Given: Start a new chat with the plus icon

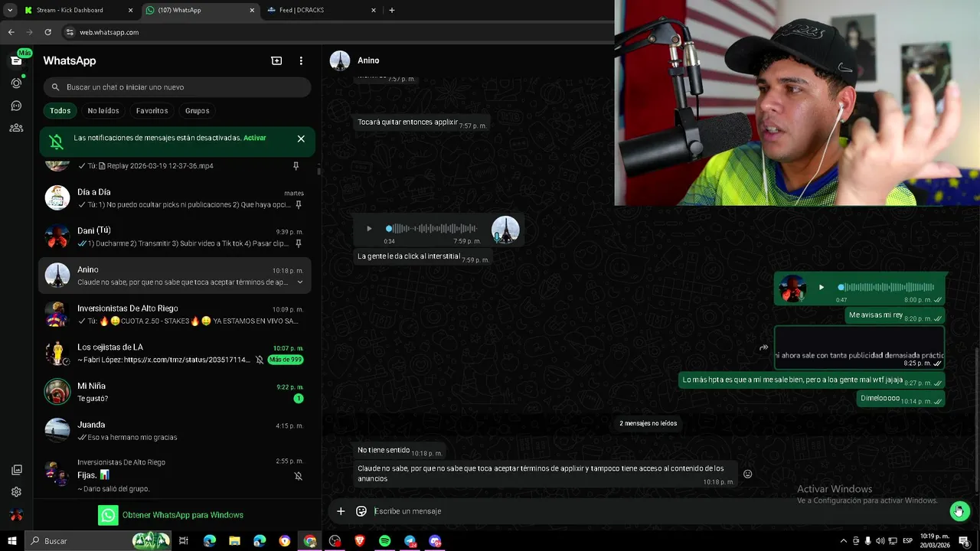Looking at the screenshot, I should point(276,60).
